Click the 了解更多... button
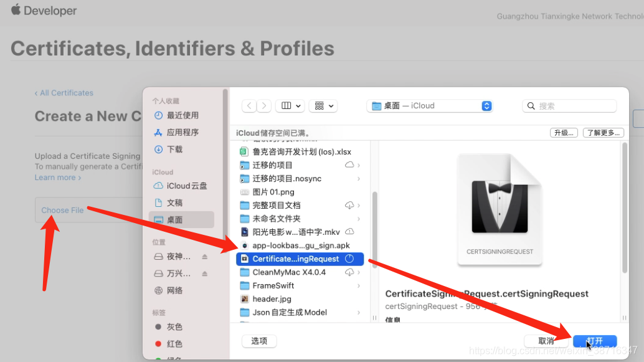This screenshot has height=362, width=644. click(x=604, y=133)
